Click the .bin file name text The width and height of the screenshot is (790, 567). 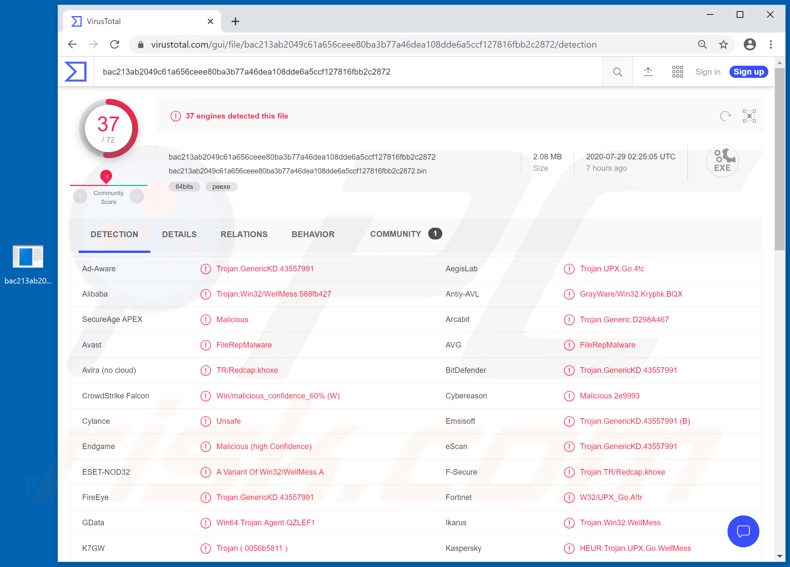[x=297, y=171]
